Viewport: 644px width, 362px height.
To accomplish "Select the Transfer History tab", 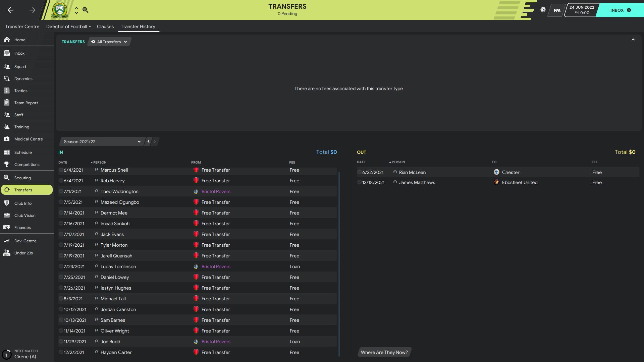I will (138, 26).
